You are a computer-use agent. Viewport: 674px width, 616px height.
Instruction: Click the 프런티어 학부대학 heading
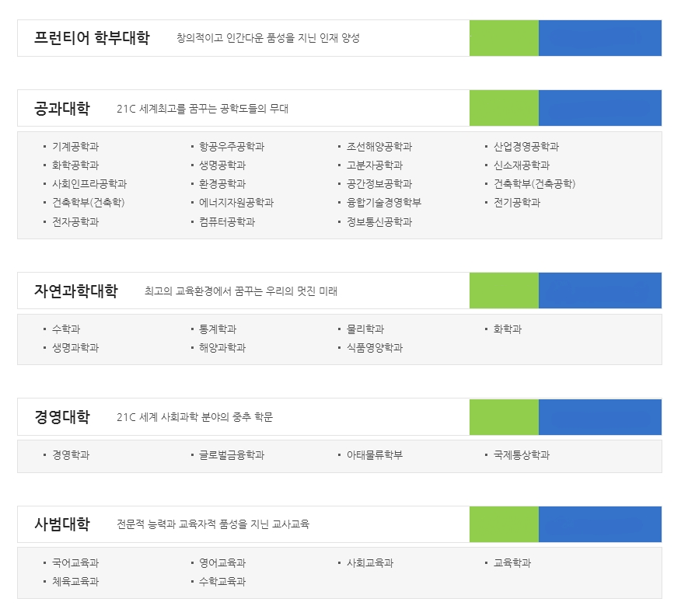(x=92, y=38)
